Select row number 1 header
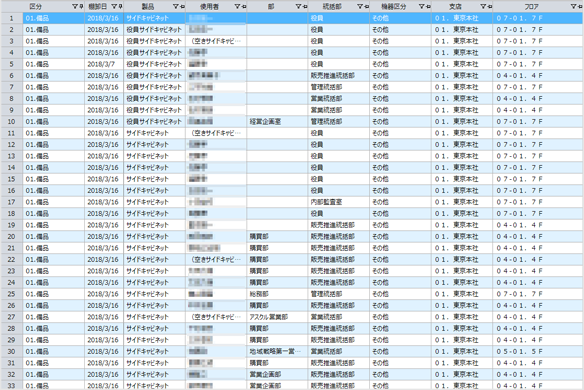This screenshot has height=390, width=584. [x=12, y=18]
